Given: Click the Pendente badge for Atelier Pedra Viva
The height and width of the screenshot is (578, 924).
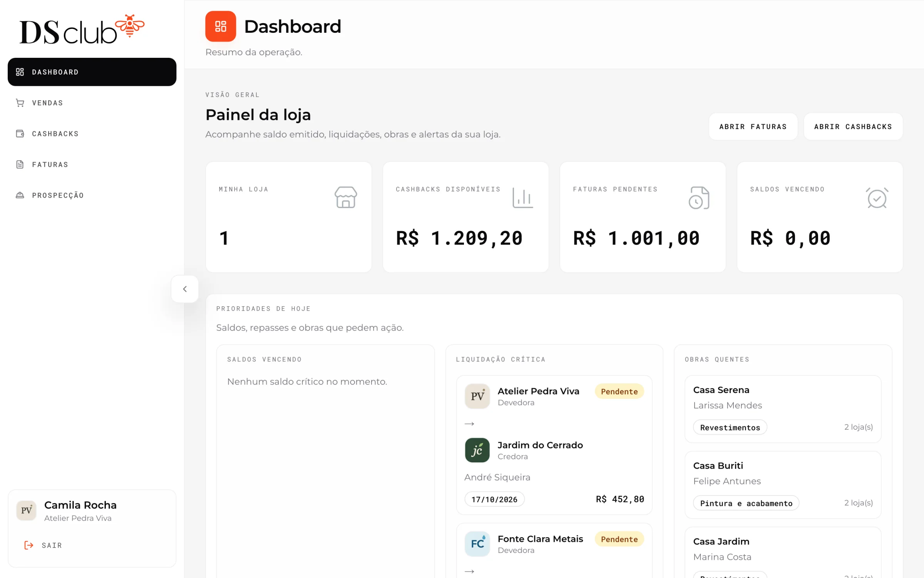Looking at the screenshot, I should 619,391.
